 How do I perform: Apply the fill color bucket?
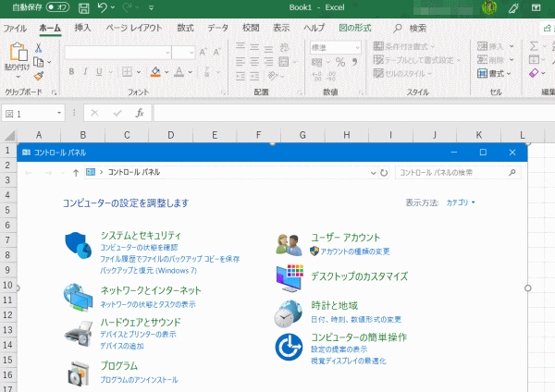pyautogui.click(x=155, y=72)
